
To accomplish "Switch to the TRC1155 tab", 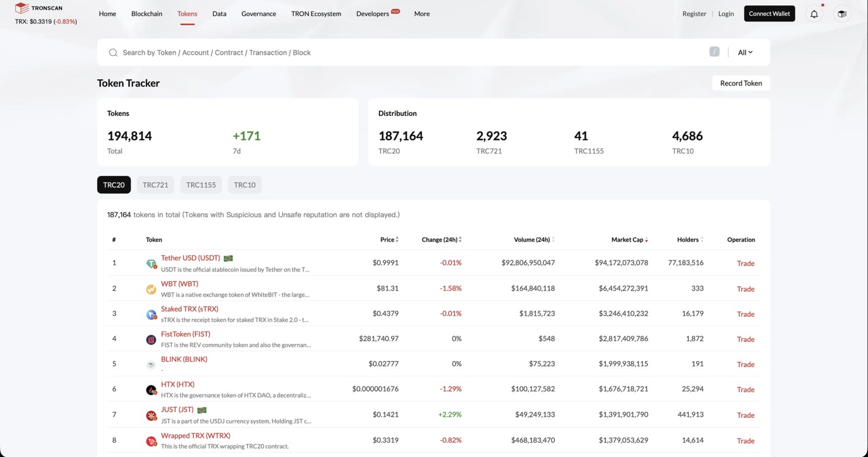I will coord(201,185).
